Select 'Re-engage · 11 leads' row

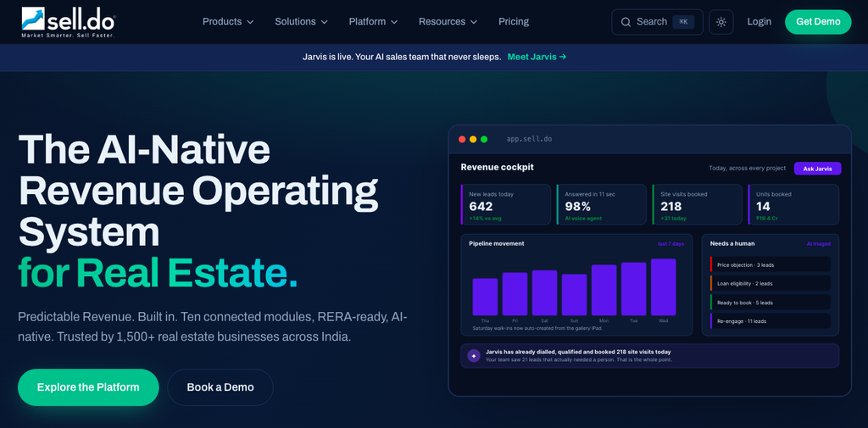(770, 321)
